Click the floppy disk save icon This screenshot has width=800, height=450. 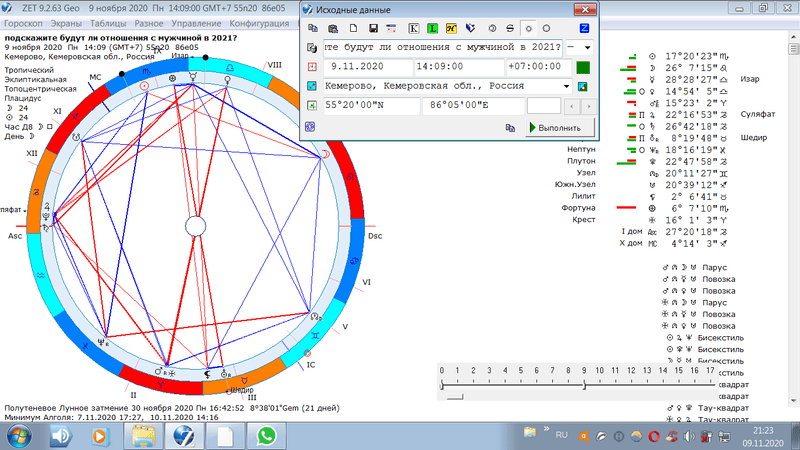pos(373,27)
